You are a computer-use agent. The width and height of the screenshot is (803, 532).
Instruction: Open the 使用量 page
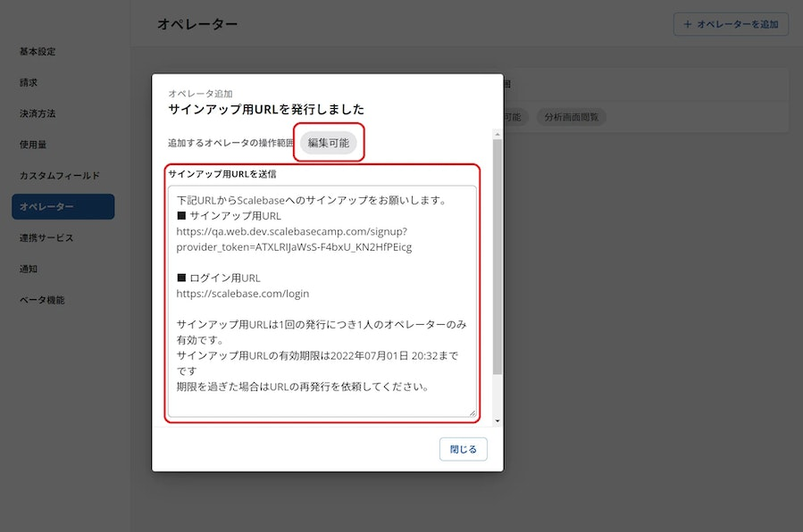coord(33,145)
